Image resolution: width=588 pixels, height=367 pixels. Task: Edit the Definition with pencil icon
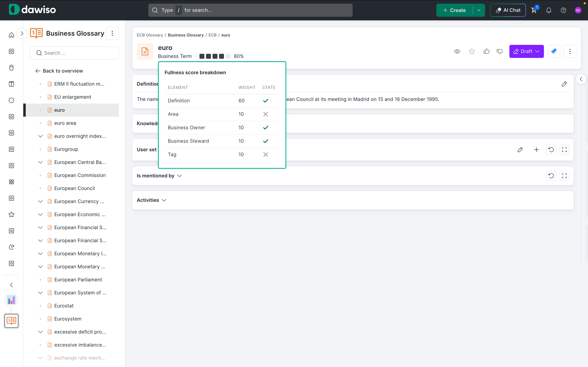[564, 84]
